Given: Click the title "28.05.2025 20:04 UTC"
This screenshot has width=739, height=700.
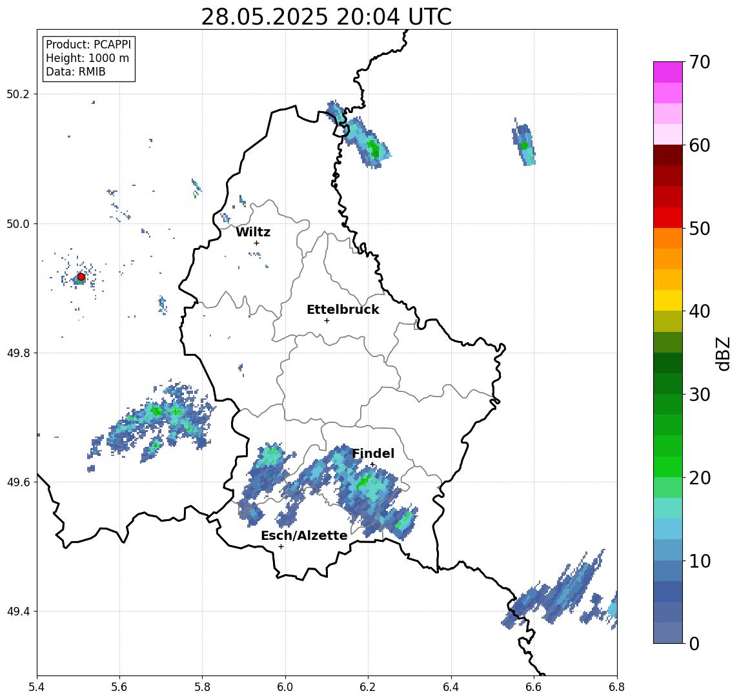Looking at the screenshot, I should click(326, 17).
